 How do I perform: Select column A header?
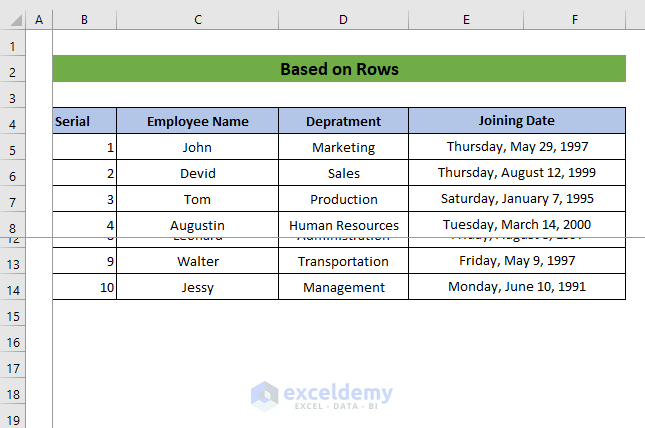click(39, 19)
